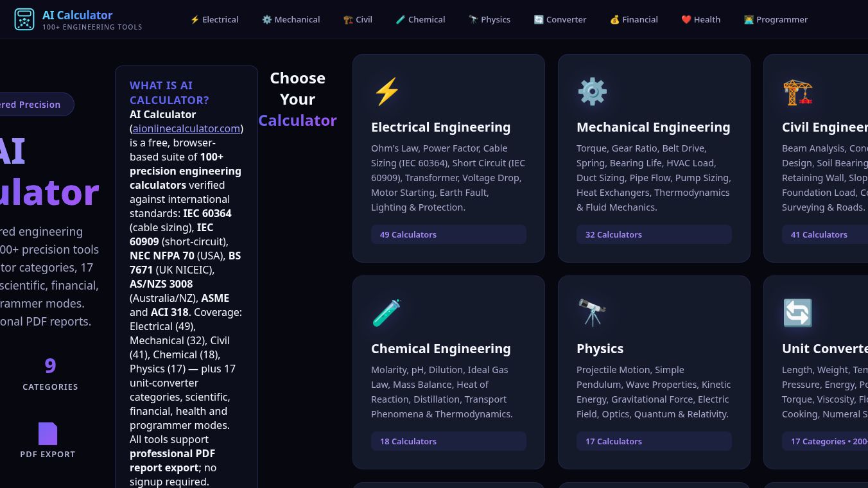Click the Mechanical Engineering card description text
The width and height of the screenshot is (868, 488).
coord(654,178)
